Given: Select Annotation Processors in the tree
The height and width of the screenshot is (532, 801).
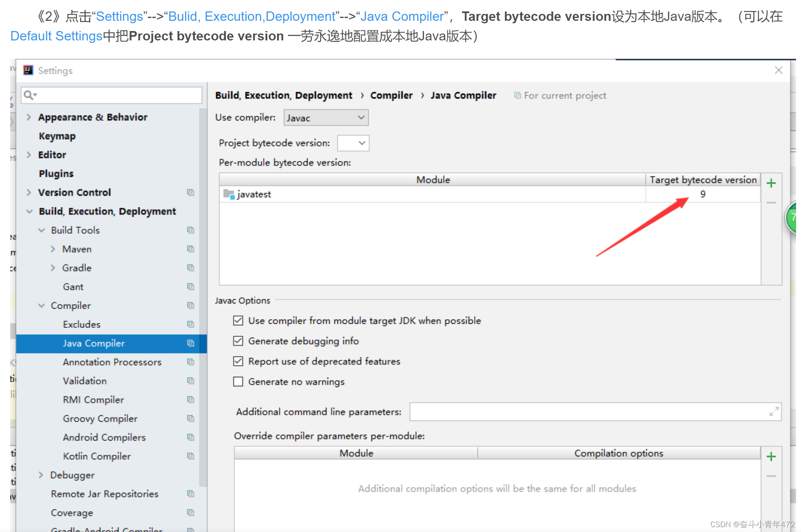Looking at the screenshot, I should [x=112, y=362].
